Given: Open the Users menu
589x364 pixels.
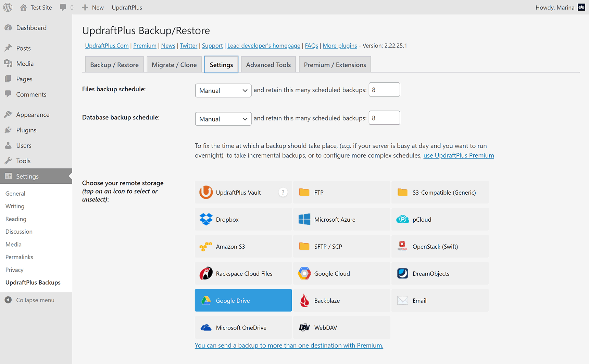Looking at the screenshot, I should [36, 145].
